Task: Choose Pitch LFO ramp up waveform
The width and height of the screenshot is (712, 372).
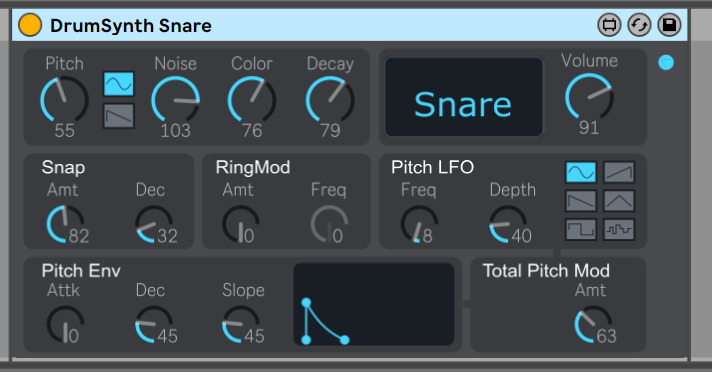Action: [x=619, y=172]
